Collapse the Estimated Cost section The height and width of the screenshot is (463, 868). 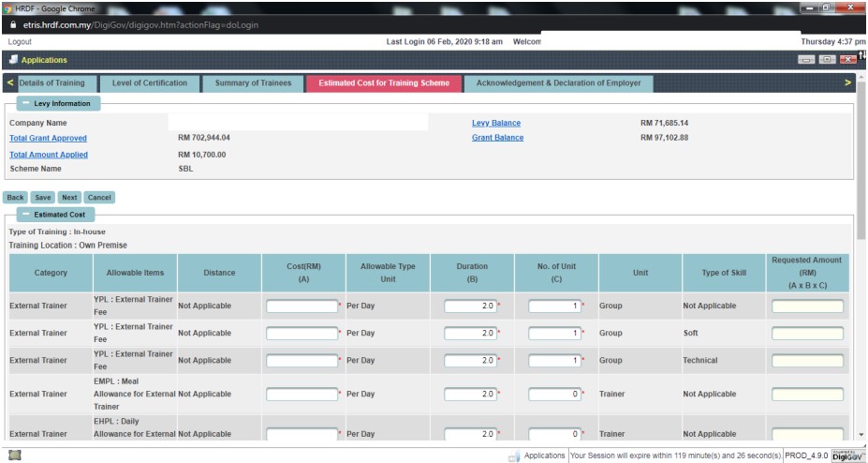[x=25, y=215]
